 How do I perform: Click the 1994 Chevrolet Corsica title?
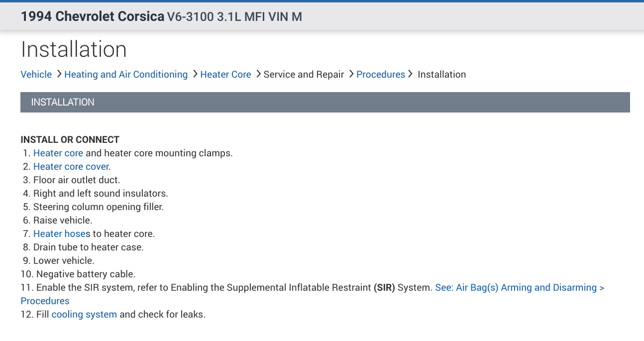pyautogui.click(x=93, y=17)
